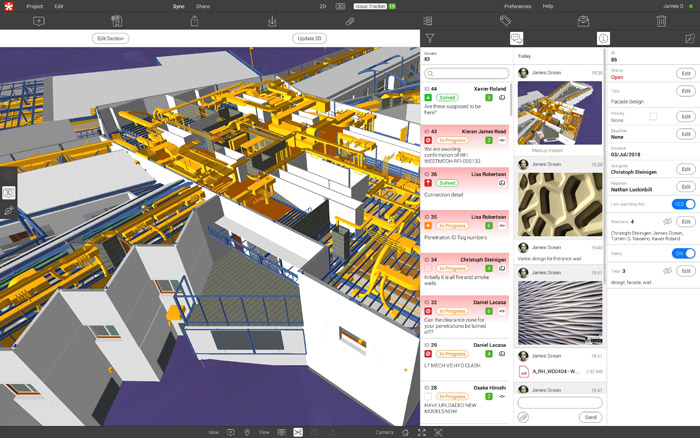Select the comments chat bubble icon
Screen dimensions: 700x438
point(516,38)
